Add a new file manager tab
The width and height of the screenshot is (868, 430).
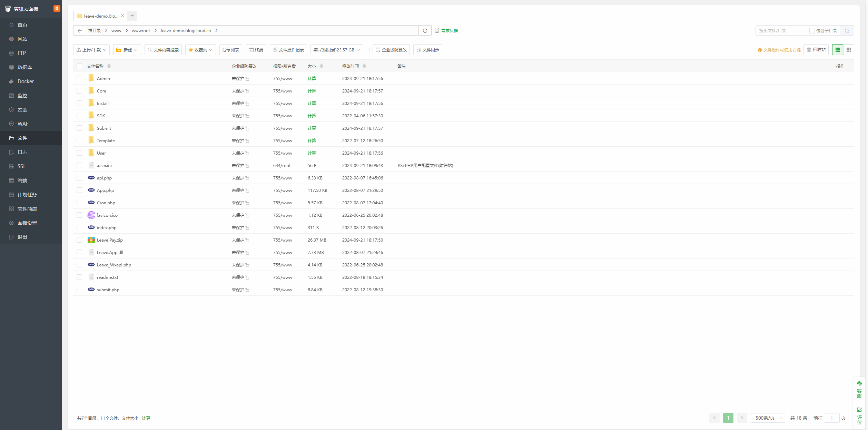[x=132, y=16]
